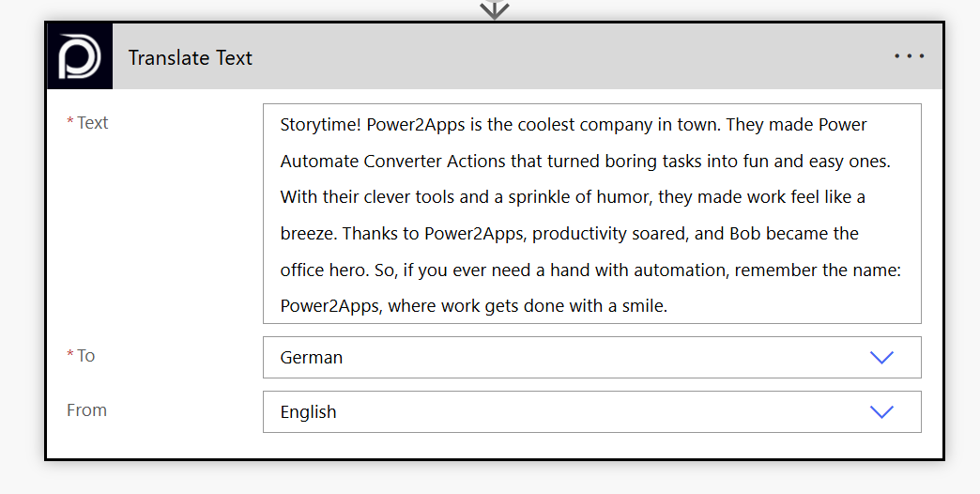Open the three-dots action options menu
980x494 pixels.
click(909, 56)
